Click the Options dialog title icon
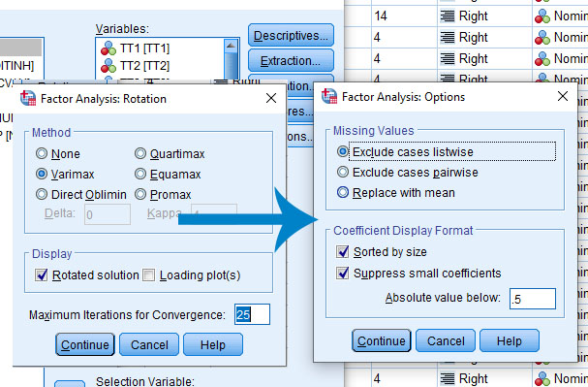 [x=329, y=96]
